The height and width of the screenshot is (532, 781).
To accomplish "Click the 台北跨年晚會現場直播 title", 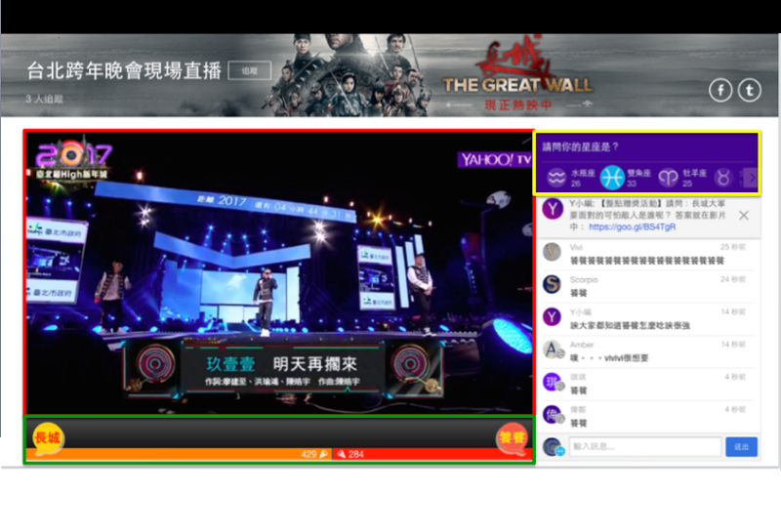I will [x=124, y=70].
